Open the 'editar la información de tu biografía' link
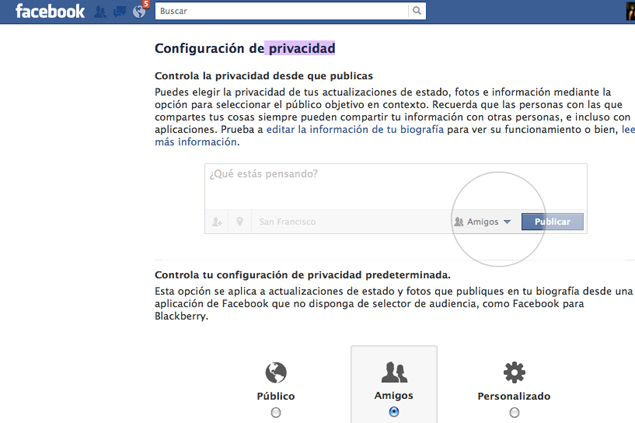This screenshot has width=635, height=423. (355, 130)
